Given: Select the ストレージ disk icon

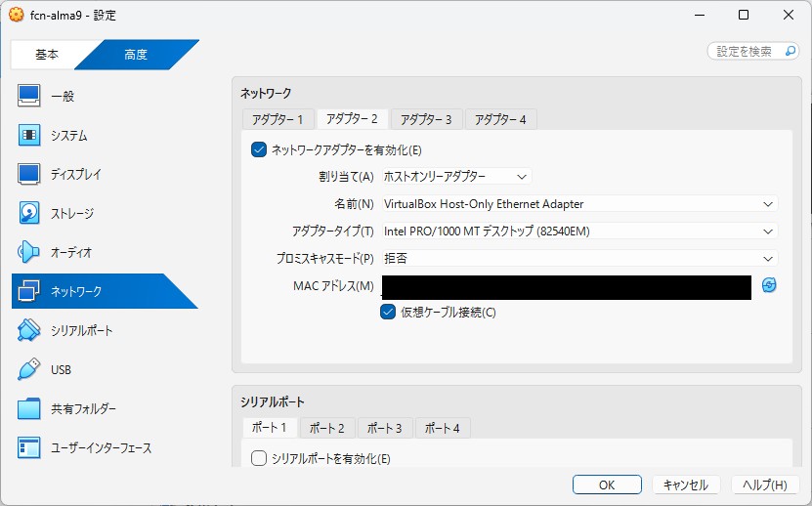Looking at the screenshot, I should (x=29, y=213).
